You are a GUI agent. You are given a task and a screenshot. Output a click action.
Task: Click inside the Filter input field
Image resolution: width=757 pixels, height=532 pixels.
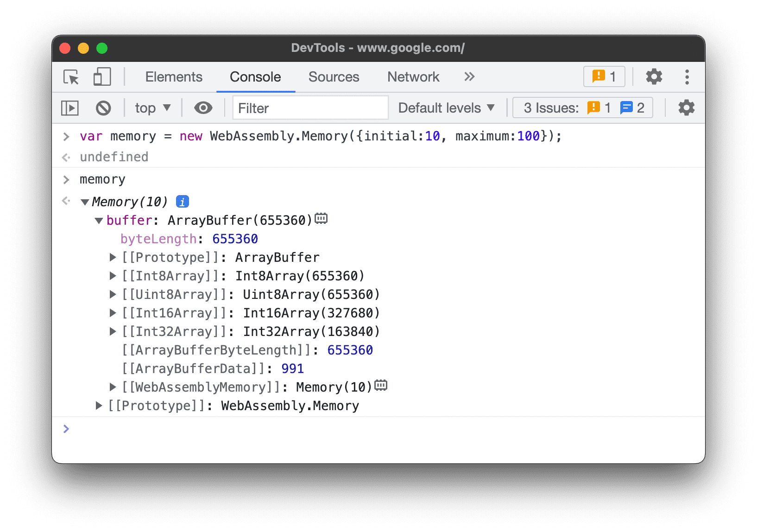point(310,108)
